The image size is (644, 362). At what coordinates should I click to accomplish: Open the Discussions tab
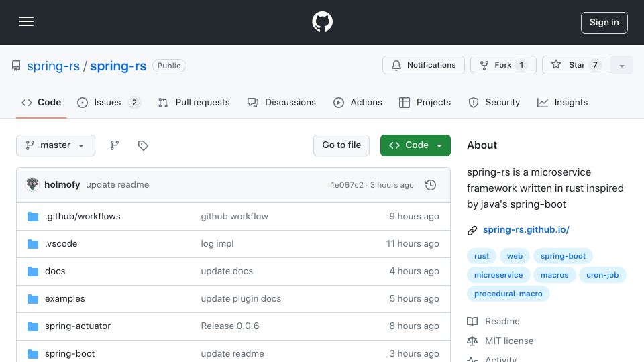click(282, 102)
